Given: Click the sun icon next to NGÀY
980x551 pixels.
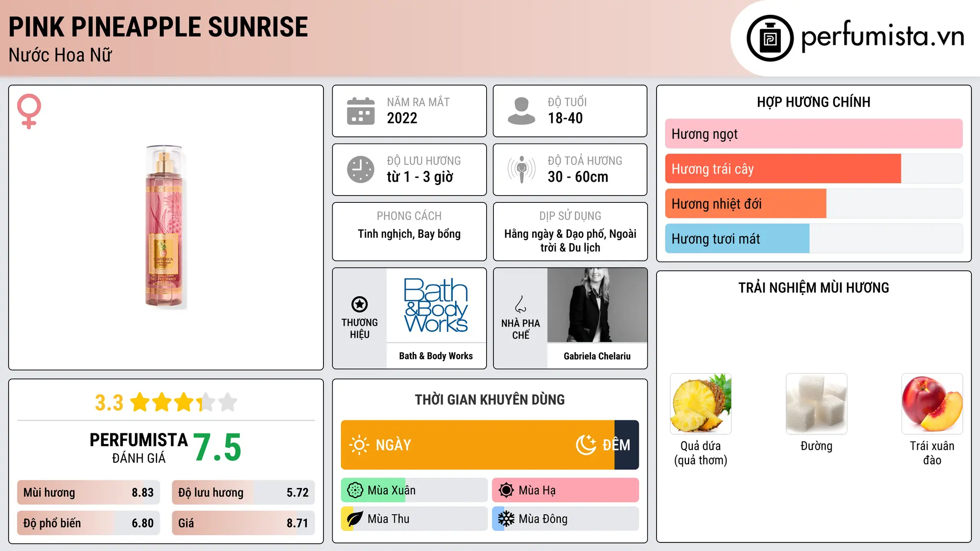Looking at the screenshot, I should [x=359, y=445].
